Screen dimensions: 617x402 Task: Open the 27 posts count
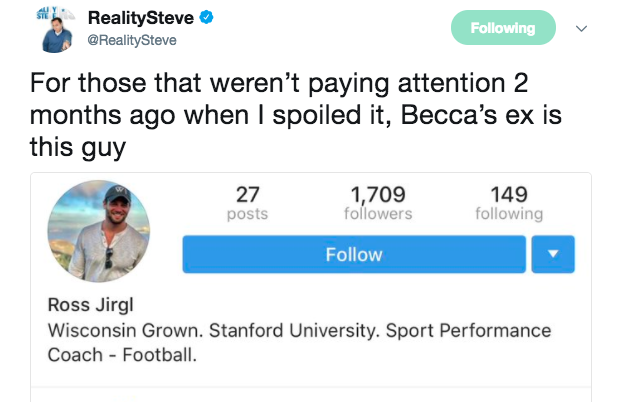pos(248,202)
